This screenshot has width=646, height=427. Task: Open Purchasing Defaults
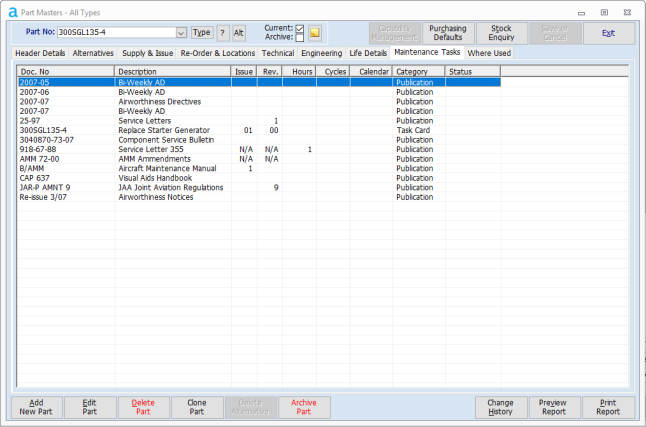447,33
